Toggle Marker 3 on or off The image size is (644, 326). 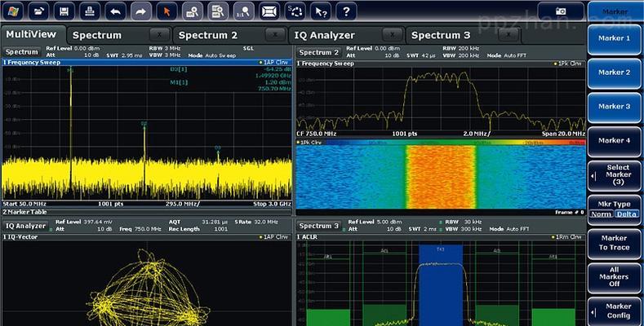(614, 107)
